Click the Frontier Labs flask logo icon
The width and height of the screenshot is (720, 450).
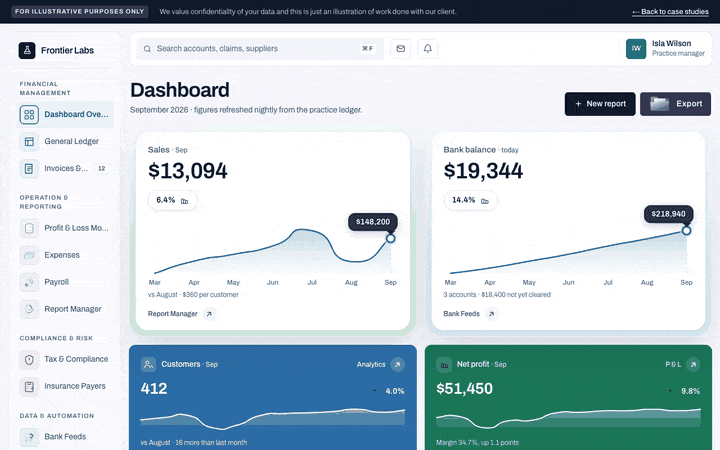coord(27,51)
